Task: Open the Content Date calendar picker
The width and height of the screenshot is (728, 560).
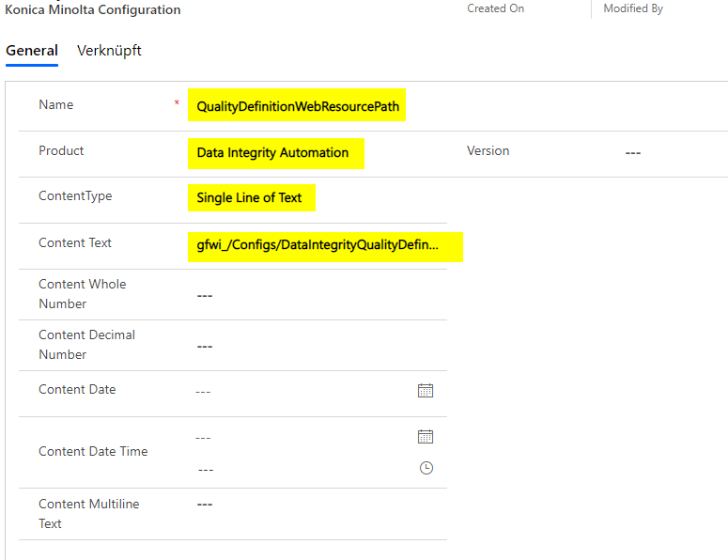Action: 426,391
